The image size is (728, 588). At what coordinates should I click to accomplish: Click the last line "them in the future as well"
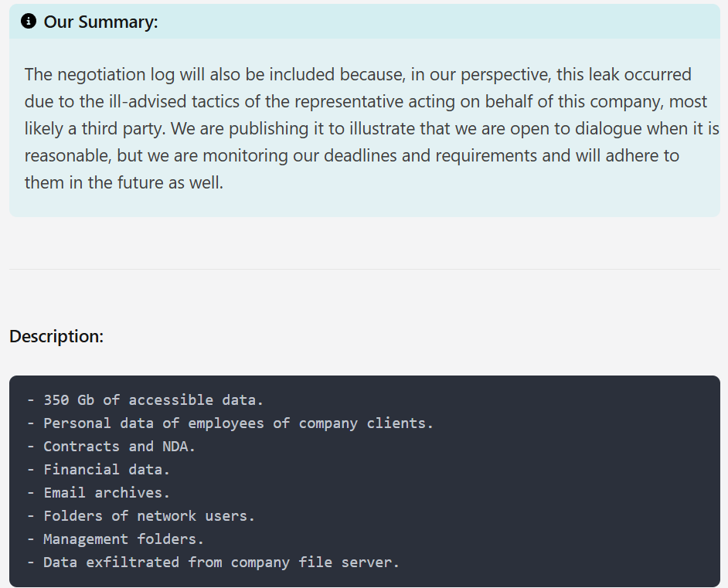[x=124, y=183]
